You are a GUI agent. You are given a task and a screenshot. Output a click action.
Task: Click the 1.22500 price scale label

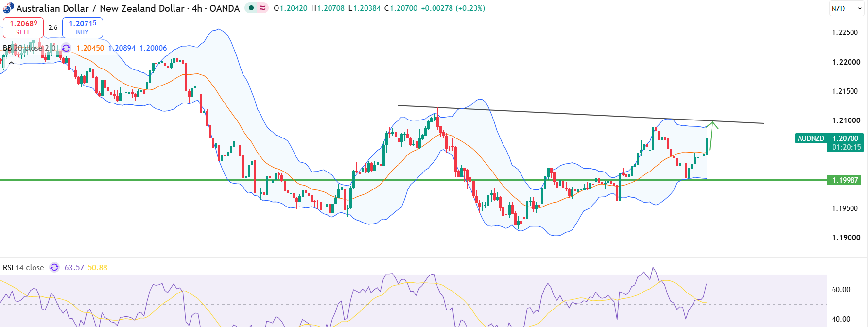[x=845, y=33]
